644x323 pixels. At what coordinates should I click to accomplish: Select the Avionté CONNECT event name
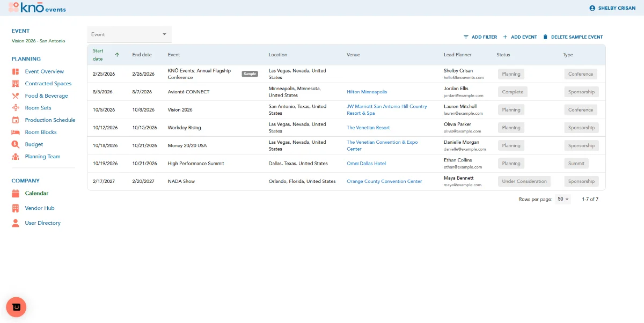point(188,92)
